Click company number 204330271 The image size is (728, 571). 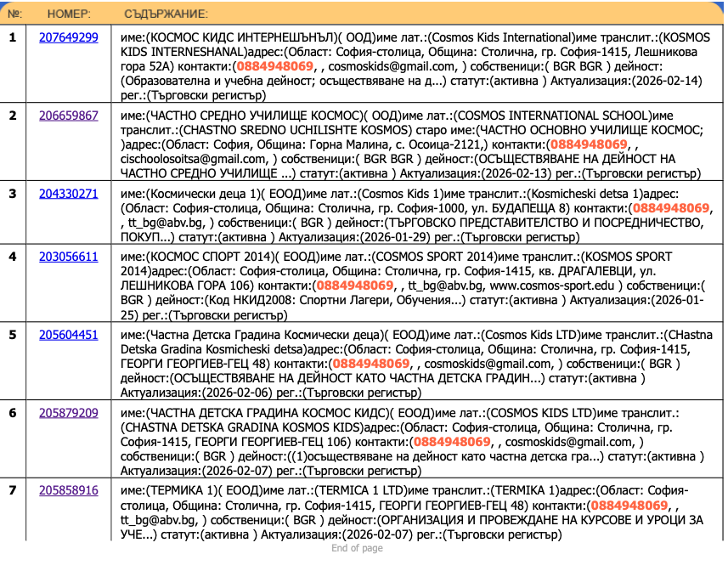69,194
